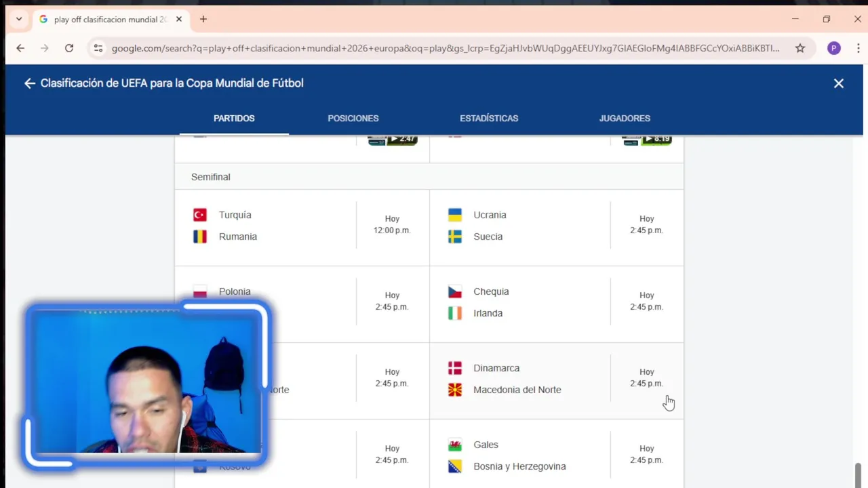Select the team name Rumania
Image resolution: width=868 pixels, height=488 pixels.
pyautogui.click(x=238, y=237)
